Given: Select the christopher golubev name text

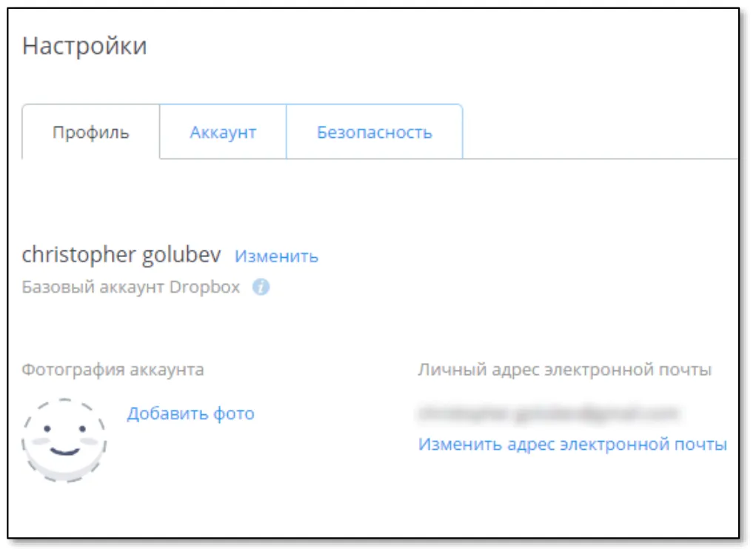Looking at the screenshot, I should click(121, 254).
